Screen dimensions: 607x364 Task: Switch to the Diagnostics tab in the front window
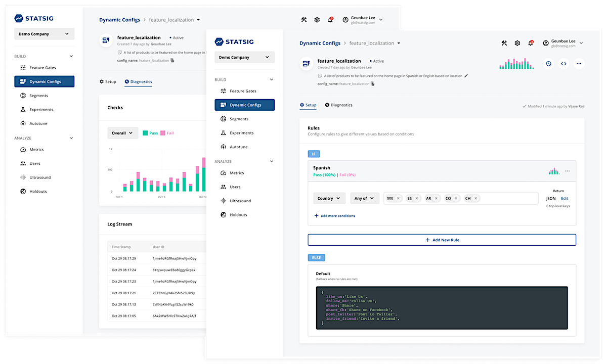click(339, 105)
